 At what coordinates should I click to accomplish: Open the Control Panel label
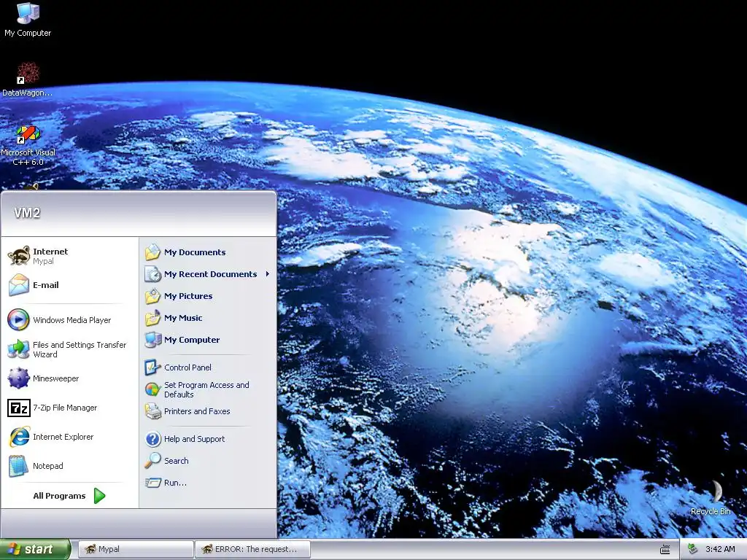click(x=187, y=367)
